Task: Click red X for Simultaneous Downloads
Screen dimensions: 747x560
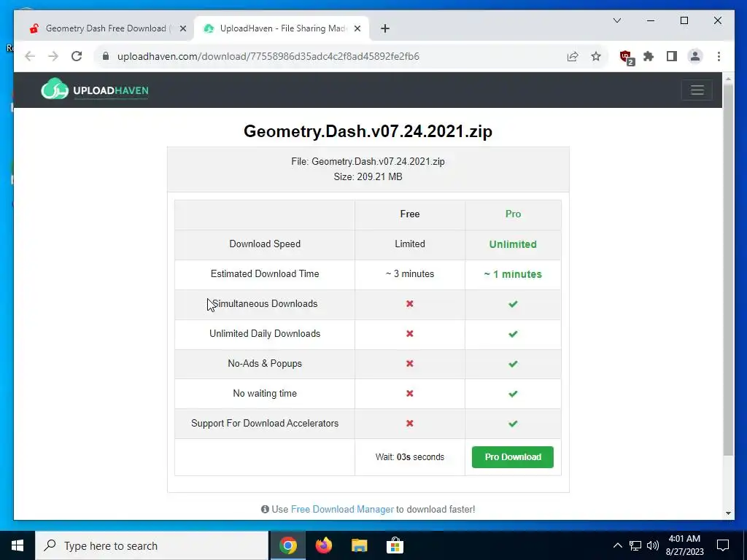Action: pos(410,304)
